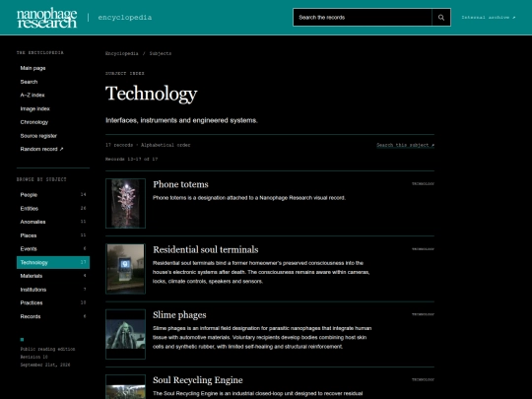Image resolution: width=532 pixels, height=399 pixels.
Task: Browse the Practices subject
Action: [53, 302]
